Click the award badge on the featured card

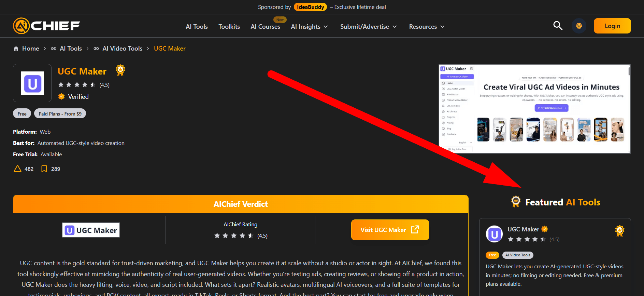coord(619,231)
